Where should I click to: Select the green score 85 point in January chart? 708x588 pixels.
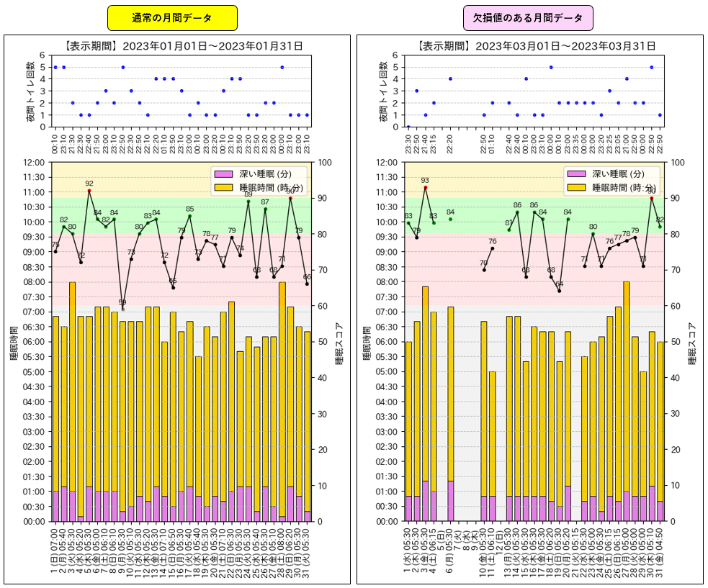[x=189, y=216]
